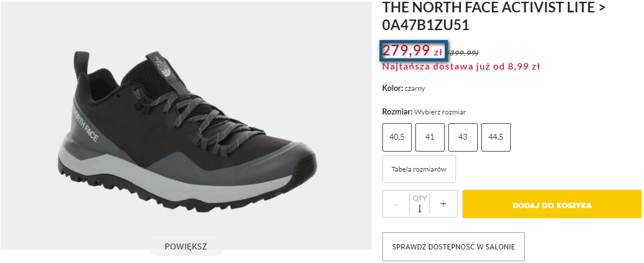Viewport: 644px width, 263px height.
Task: Click the Kolor: czarny label
Action: click(x=404, y=88)
